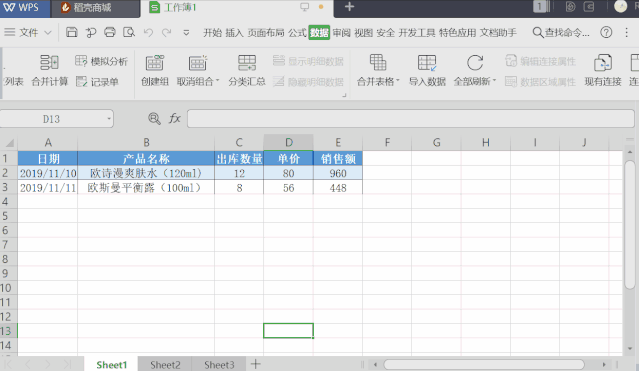The height and width of the screenshot is (371, 639).
Task: Select the 稻壳商城 window tab
Action: pyautogui.click(x=96, y=8)
